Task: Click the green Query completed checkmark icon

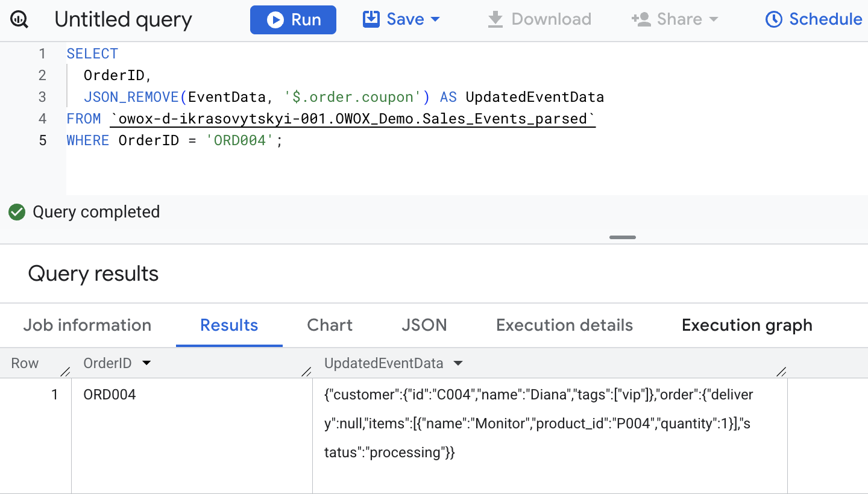Action: 17,212
